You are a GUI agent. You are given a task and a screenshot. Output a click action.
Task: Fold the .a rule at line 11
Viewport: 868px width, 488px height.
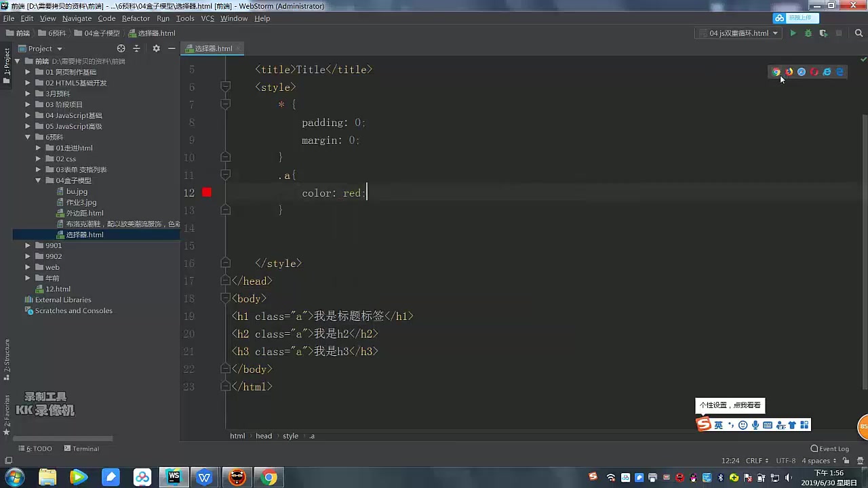coord(225,175)
